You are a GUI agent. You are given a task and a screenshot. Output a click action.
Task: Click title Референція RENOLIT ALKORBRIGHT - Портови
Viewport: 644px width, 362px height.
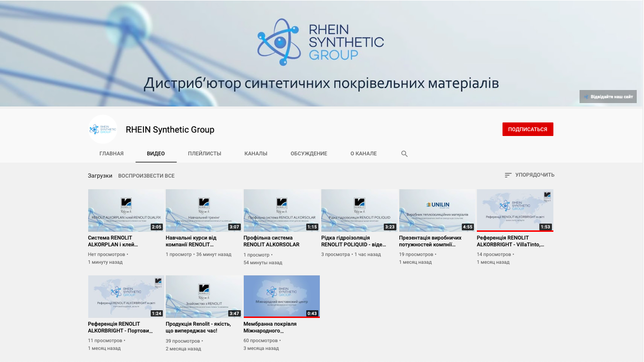point(121,327)
